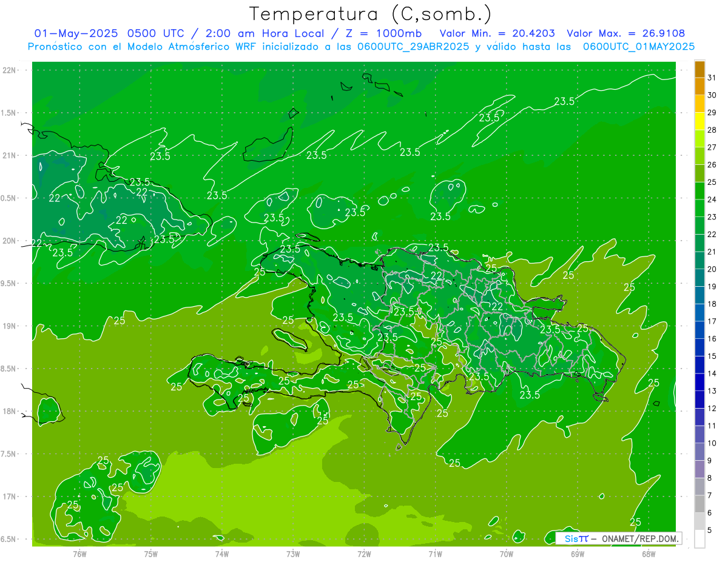The width and height of the screenshot is (728, 562).
Task: Click the '0600UTC_29ABR2025' initialization time text
Action: (x=415, y=46)
